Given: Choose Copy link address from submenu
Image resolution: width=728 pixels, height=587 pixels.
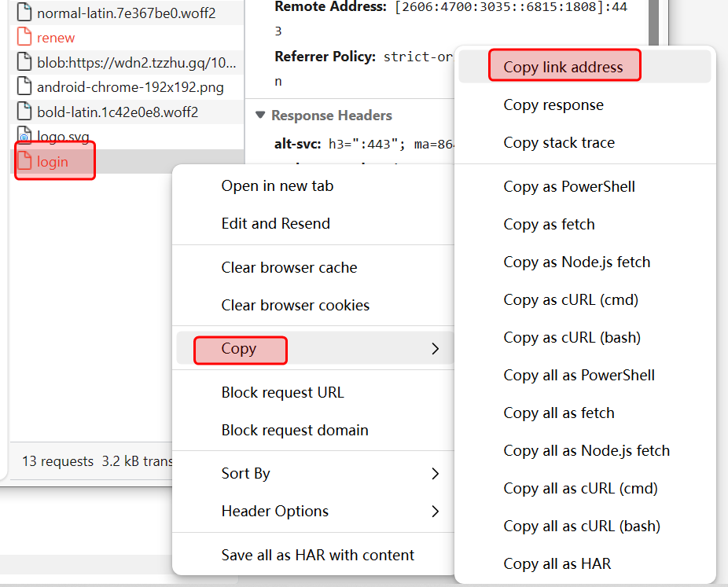Looking at the screenshot, I should [x=563, y=68].
